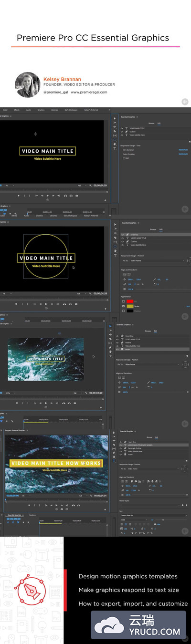Click Play in the topmost screenshot's program monitor

[x=47, y=196]
